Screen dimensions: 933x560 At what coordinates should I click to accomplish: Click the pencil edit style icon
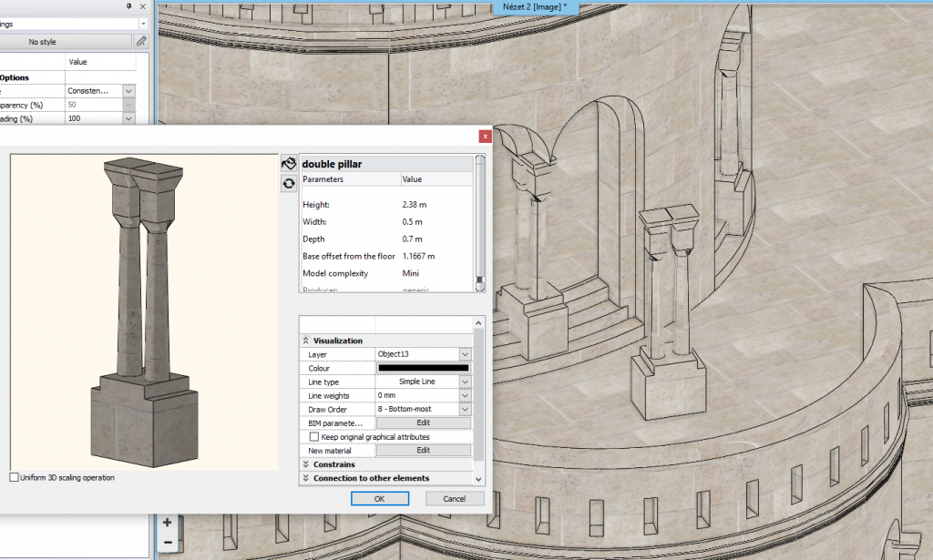(140, 42)
